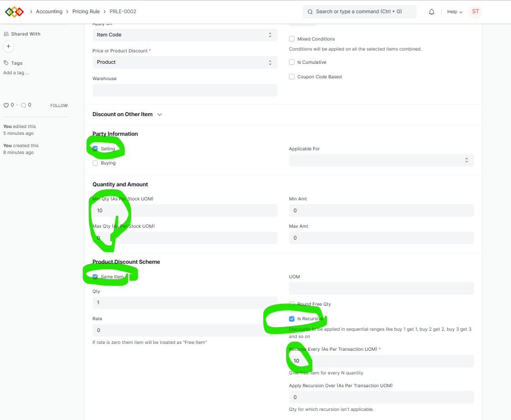
Task: Open the Item Code dropdown
Action: (x=185, y=35)
